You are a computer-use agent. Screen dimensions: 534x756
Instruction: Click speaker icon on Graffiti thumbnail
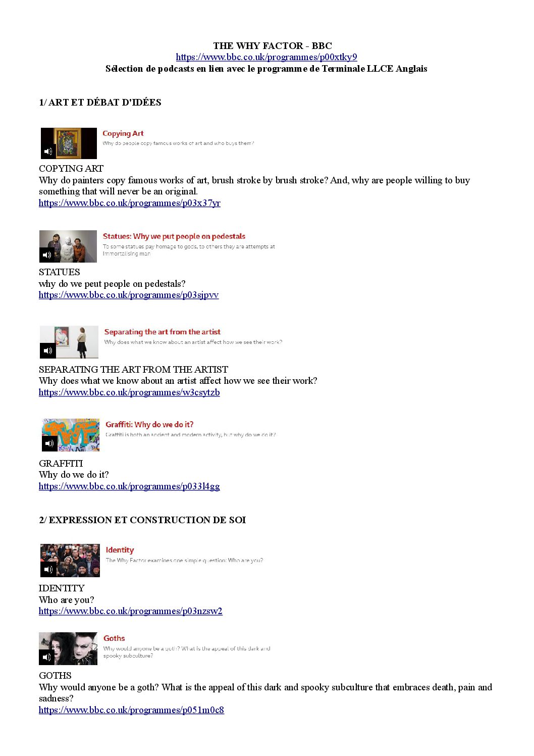[x=49, y=443]
